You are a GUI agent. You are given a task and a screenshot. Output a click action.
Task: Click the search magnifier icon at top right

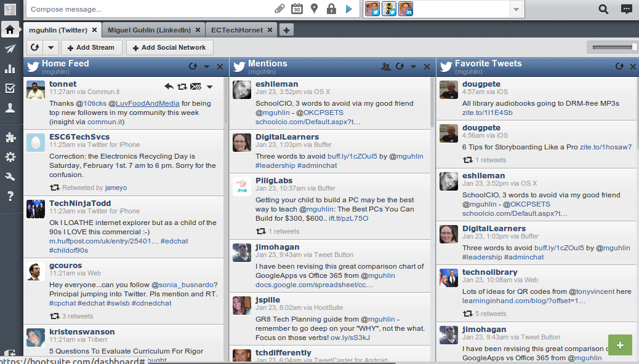point(603,9)
